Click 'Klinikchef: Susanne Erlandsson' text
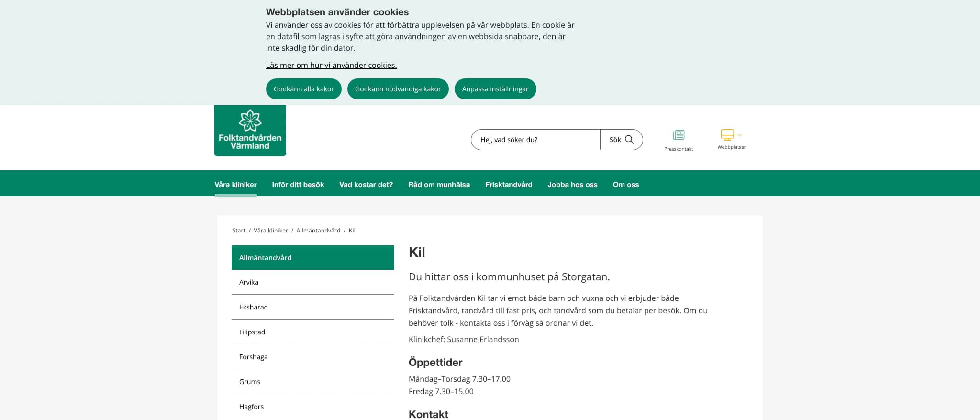Viewport: 980px width, 420px height. click(x=464, y=339)
